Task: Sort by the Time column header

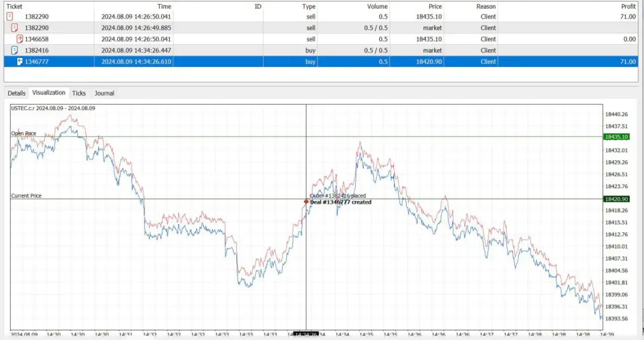Action: [x=164, y=6]
